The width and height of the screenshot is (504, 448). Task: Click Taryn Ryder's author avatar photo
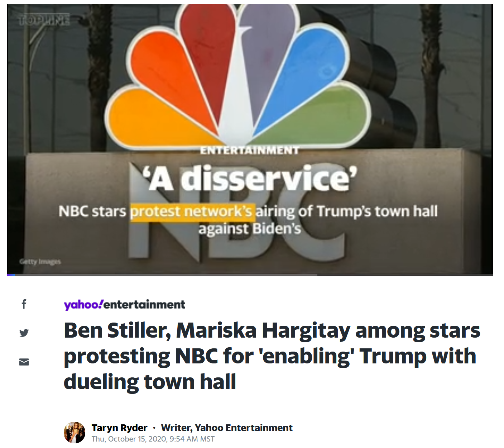pos(75,433)
